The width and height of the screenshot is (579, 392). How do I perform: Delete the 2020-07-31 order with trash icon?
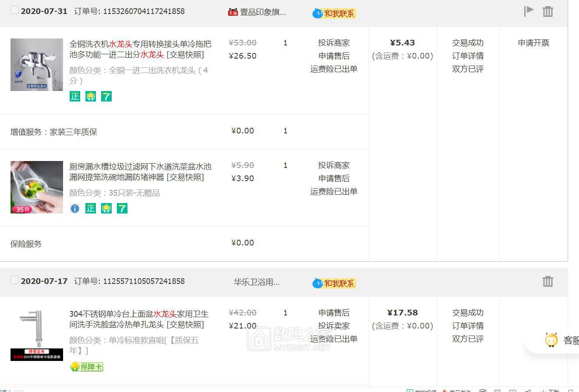pyautogui.click(x=547, y=11)
